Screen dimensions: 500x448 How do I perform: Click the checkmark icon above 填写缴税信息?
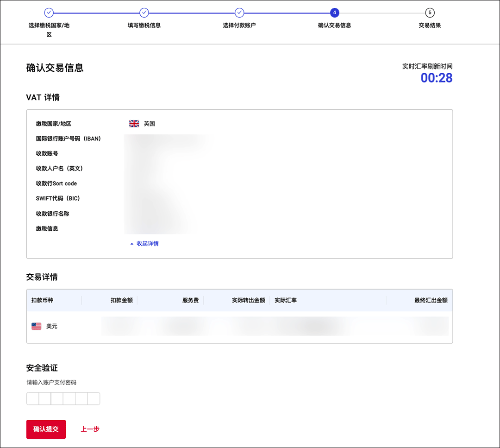144,13
